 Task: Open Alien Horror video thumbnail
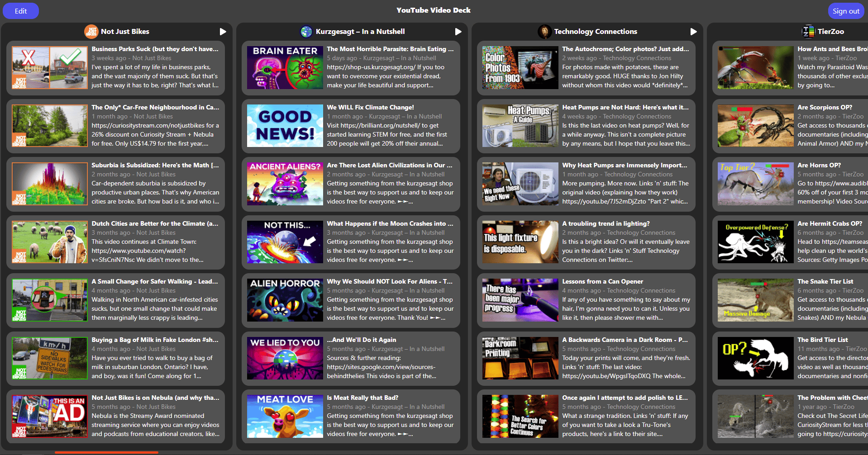click(x=285, y=300)
